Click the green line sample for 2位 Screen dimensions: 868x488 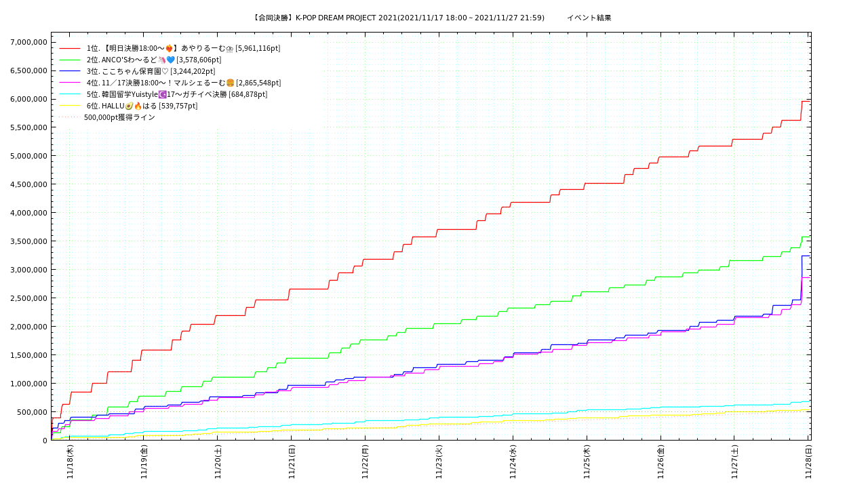pos(70,60)
